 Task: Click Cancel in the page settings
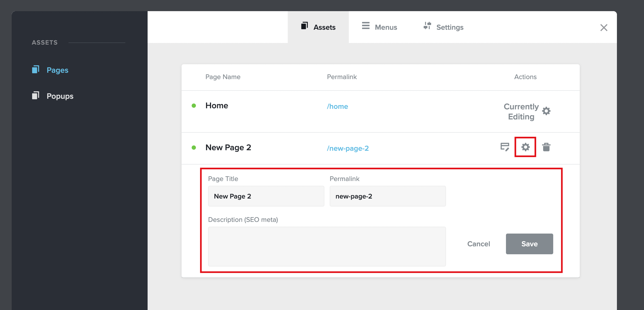point(478,244)
